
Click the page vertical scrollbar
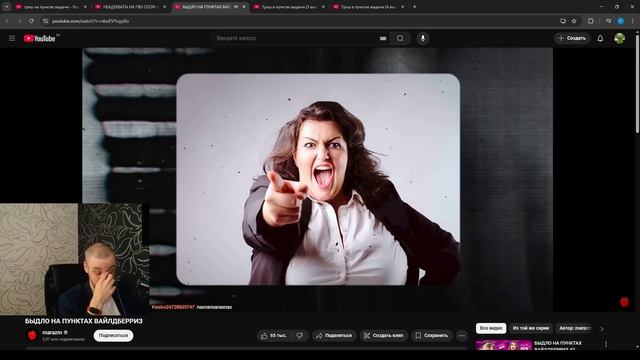click(x=638, y=84)
